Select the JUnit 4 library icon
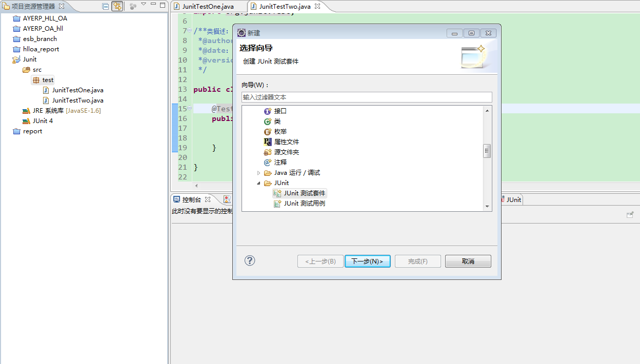 (26, 121)
